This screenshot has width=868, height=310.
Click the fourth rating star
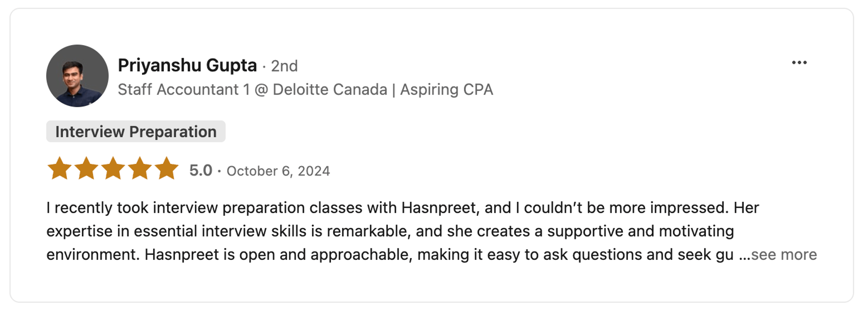pyautogui.click(x=140, y=169)
